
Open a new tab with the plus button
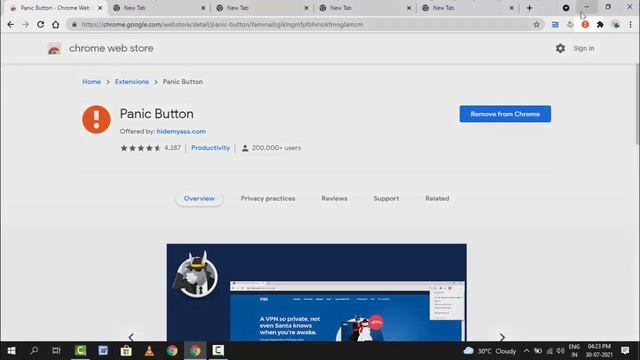tap(529, 8)
